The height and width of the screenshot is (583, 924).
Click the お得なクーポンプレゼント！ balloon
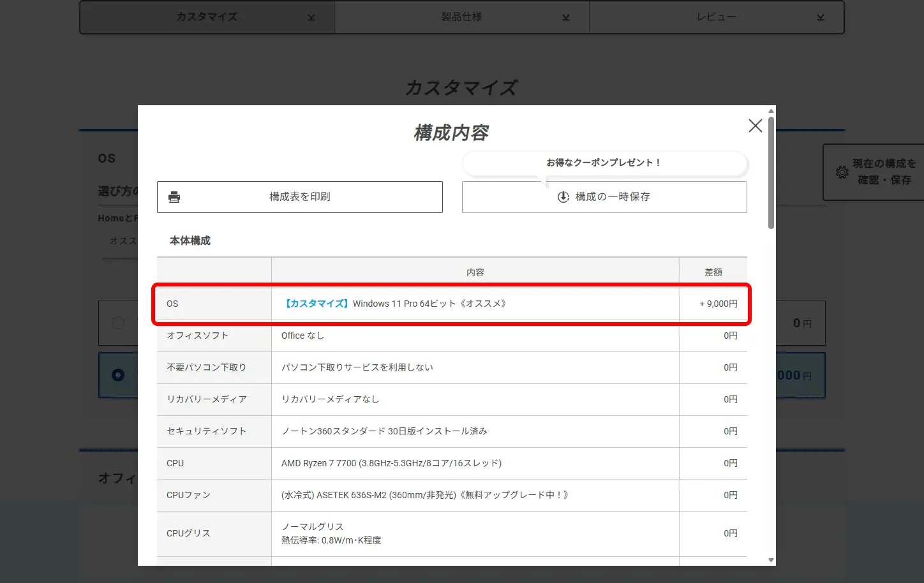tap(604, 163)
